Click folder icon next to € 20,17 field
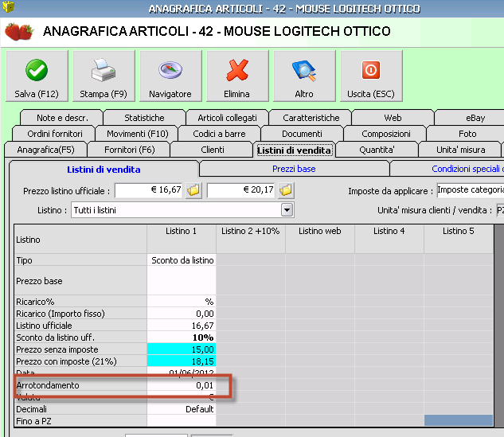Screen dimensions: 504x437 click(x=286, y=190)
